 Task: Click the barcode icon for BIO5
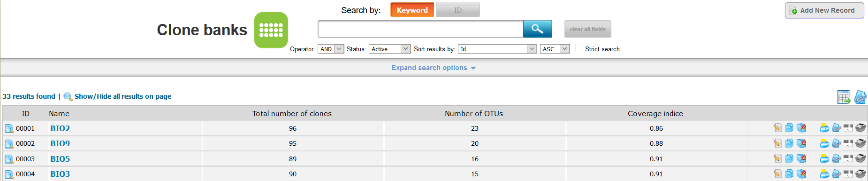coord(848,158)
